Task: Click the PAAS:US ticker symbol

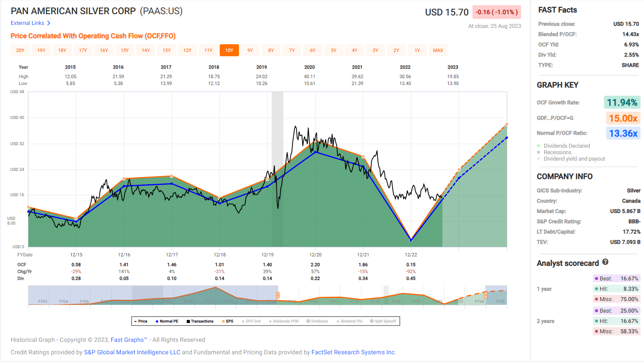Action: 161,11
